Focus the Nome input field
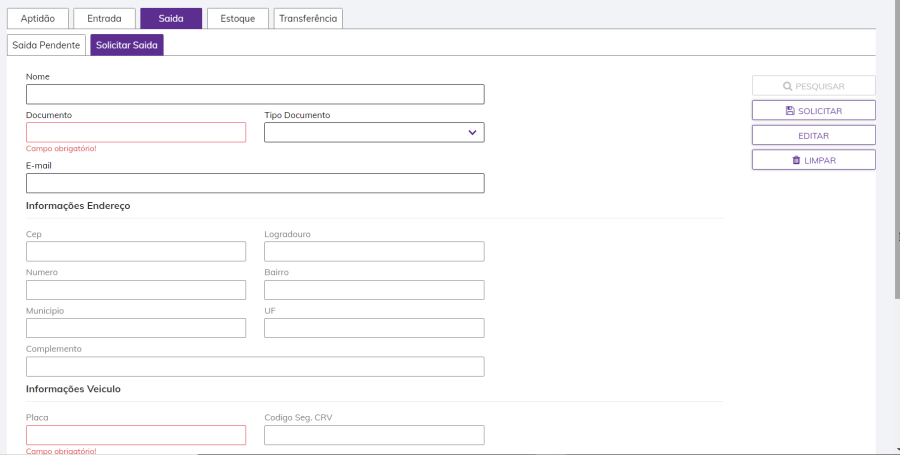This screenshot has height=455, width=900. [x=255, y=94]
